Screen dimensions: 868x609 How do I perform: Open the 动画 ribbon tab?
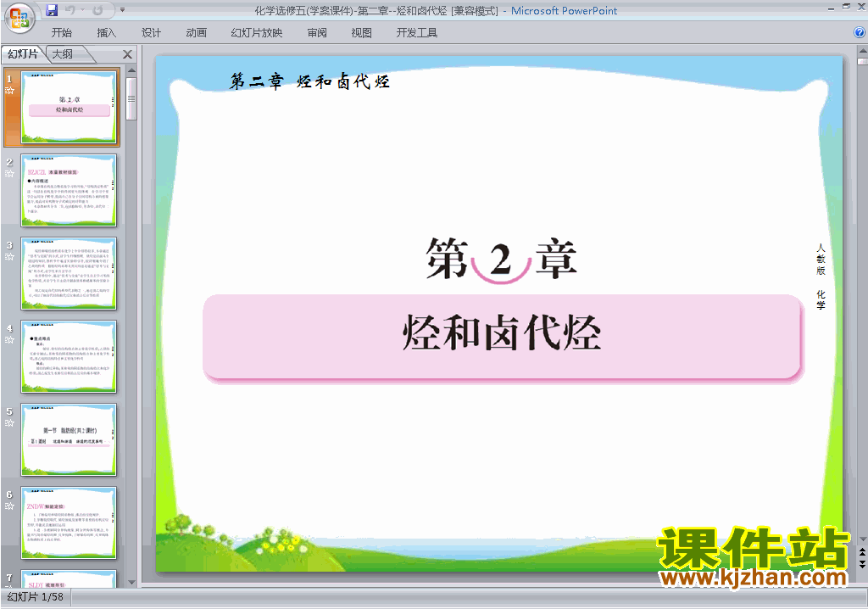point(196,33)
